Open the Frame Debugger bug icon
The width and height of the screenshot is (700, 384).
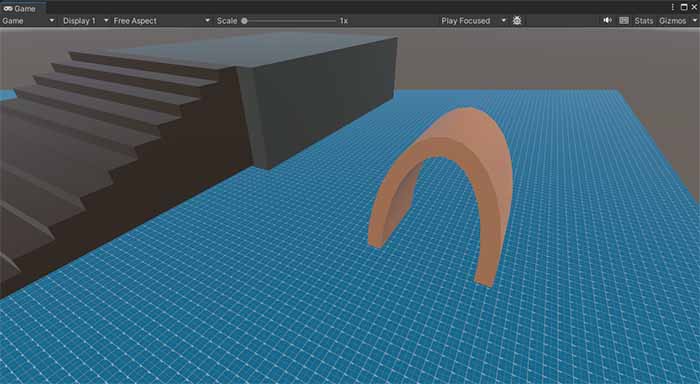point(517,21)
